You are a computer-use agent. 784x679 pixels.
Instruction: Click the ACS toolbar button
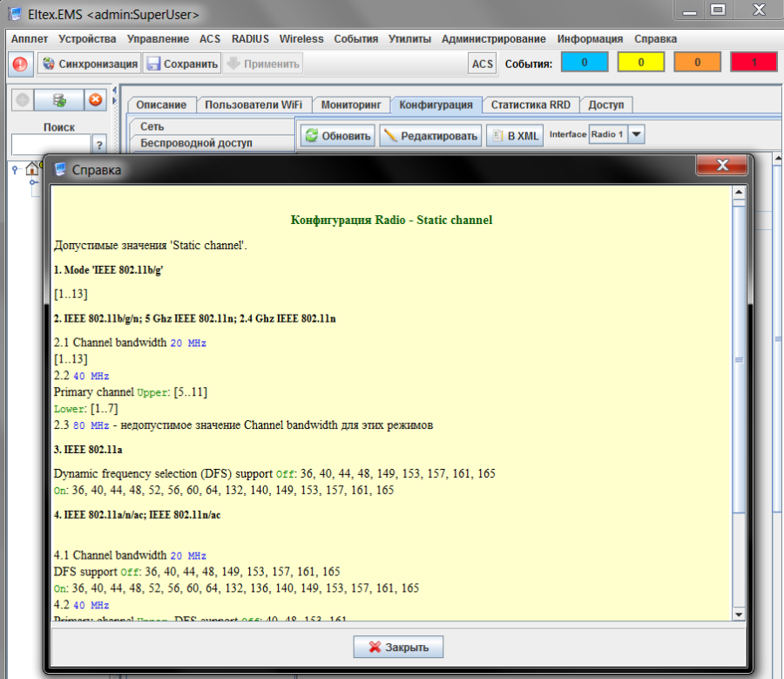click(482, 64)
